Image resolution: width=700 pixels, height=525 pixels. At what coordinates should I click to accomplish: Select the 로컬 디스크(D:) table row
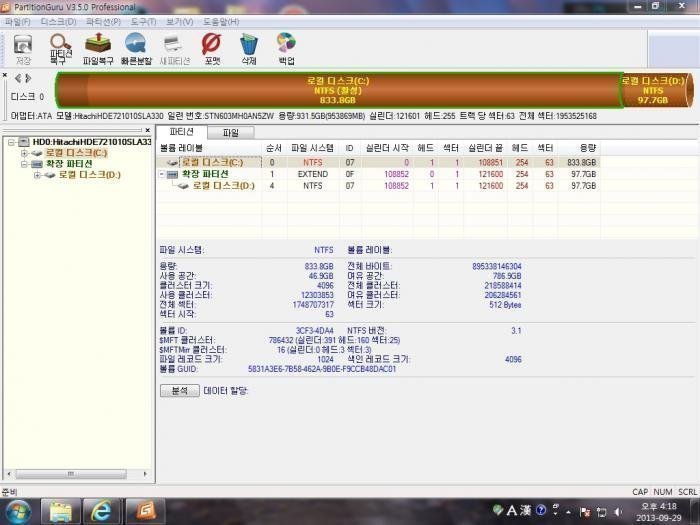(x=378, y=186)
